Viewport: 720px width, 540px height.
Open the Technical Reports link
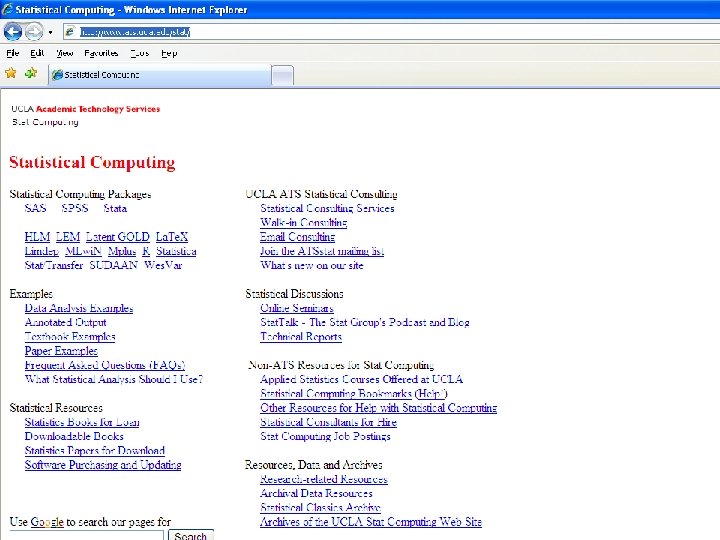point(301,337)
